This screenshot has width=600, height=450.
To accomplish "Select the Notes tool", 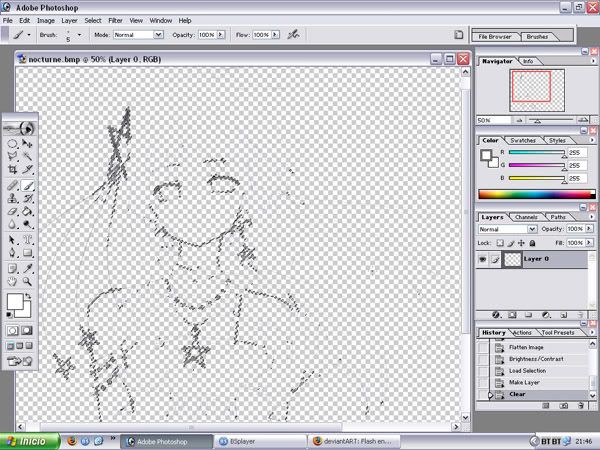I will pyautogui.click(x=12, y=269).
